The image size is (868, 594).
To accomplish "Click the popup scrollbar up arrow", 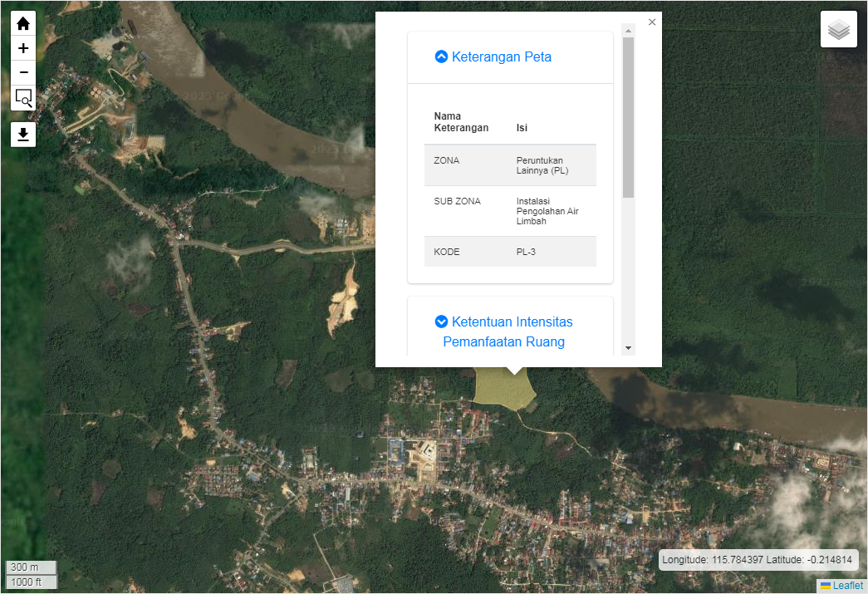I will [628, 31].
